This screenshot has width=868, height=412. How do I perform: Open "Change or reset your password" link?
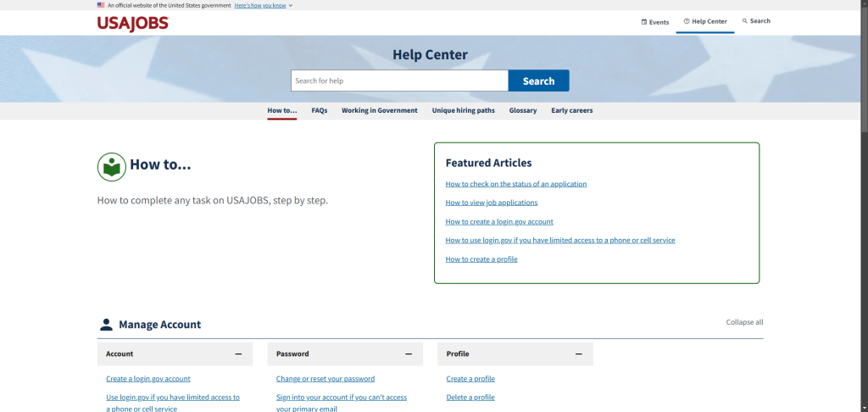(325, 379)
